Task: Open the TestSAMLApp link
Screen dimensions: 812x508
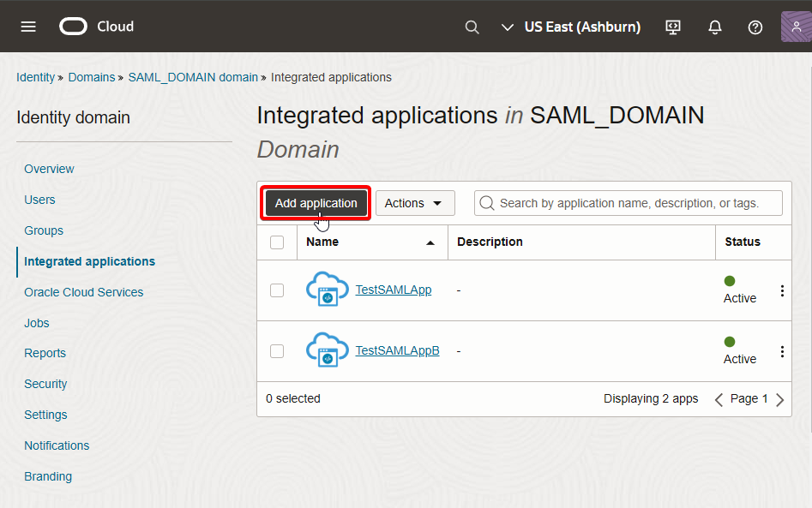Action: coord(393,290)
